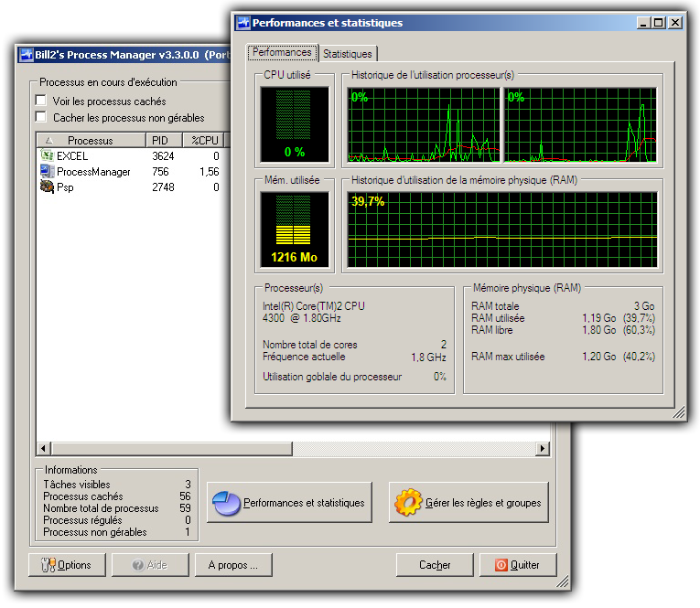Click the 1,56 CPU value
700x608 pixels.
coord(210,172)
